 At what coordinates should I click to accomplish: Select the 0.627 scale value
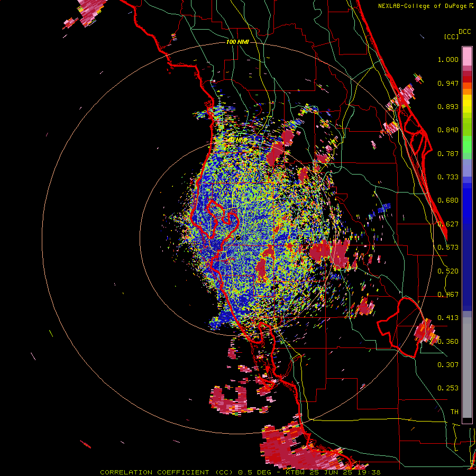448,224
